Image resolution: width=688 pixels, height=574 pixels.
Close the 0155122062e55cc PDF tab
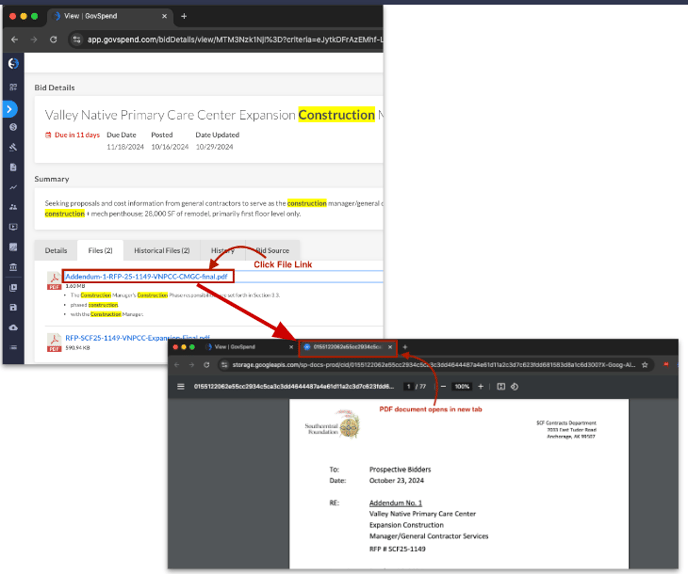tap(390, 347)
